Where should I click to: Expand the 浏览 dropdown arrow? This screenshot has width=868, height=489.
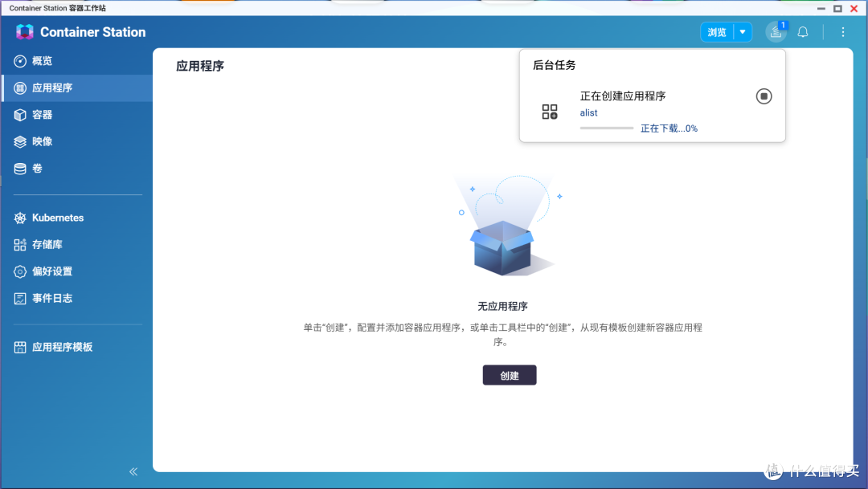(743, 33)
